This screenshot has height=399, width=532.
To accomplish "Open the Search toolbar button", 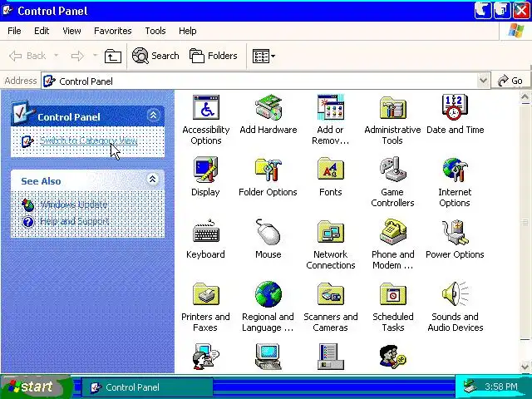I will (x=155, y=56).
